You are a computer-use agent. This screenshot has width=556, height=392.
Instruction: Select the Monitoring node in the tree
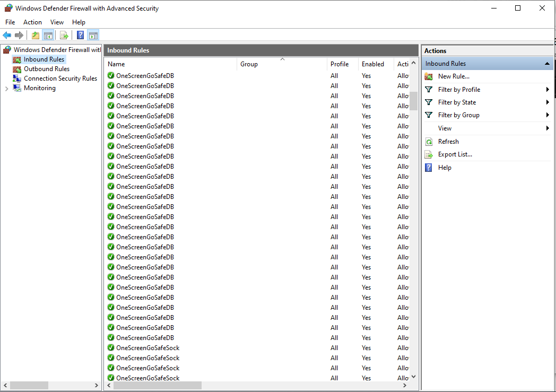40,88
